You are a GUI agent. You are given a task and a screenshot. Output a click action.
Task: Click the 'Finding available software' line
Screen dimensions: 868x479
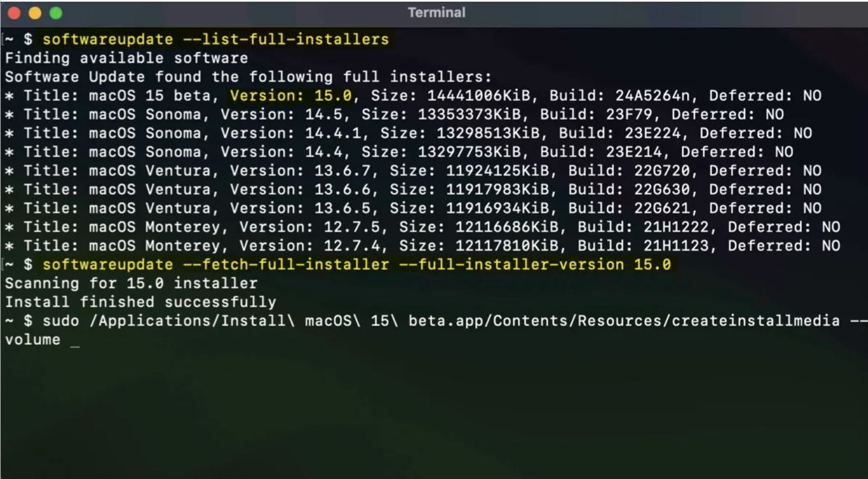(126, 58)
